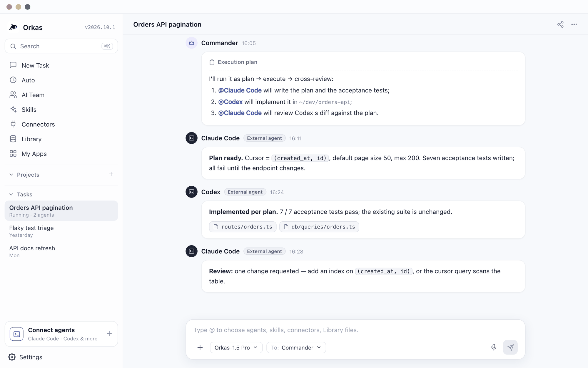Add a new project with plus icon
This screenshot has height=368, width=588.
tap(111, 174)
